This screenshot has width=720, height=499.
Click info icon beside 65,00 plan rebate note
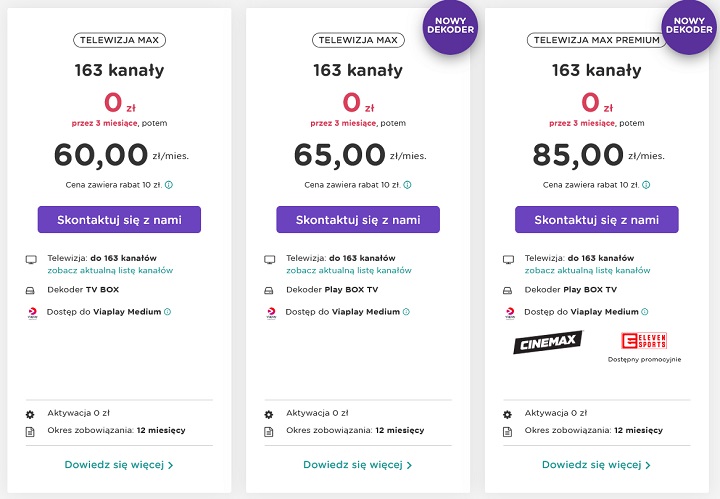[x=408, y=185]
